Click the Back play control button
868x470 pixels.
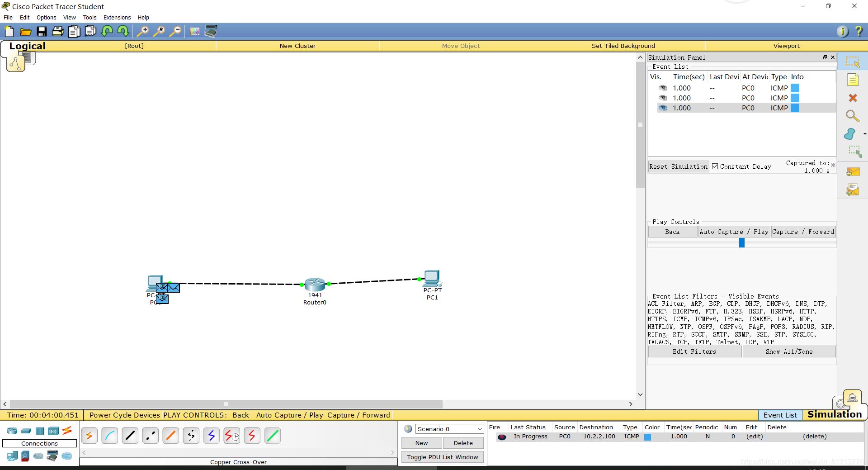tap(672, 232)
